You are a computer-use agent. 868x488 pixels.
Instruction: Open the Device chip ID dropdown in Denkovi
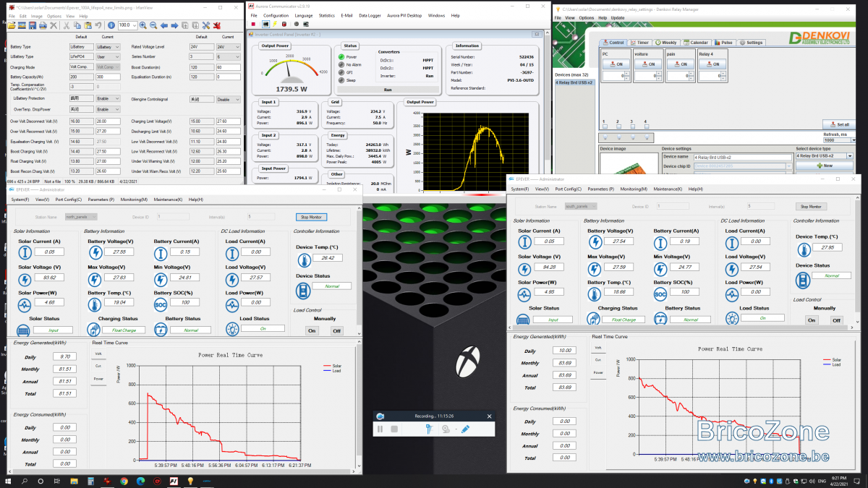click(x=789, y=166)
